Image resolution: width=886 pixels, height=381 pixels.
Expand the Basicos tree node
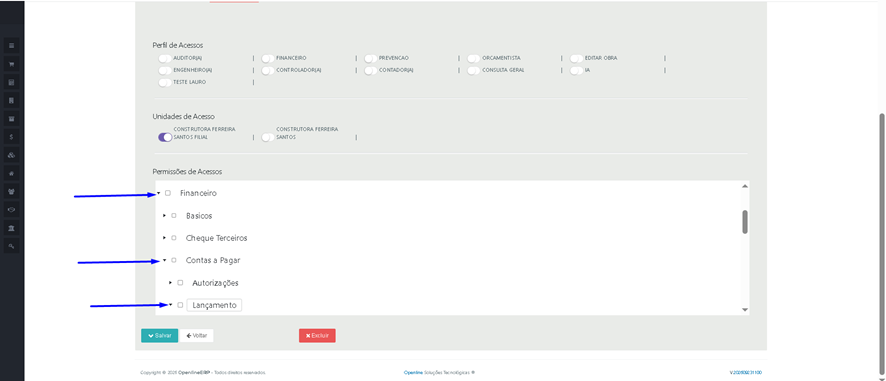tap(164, 215)
